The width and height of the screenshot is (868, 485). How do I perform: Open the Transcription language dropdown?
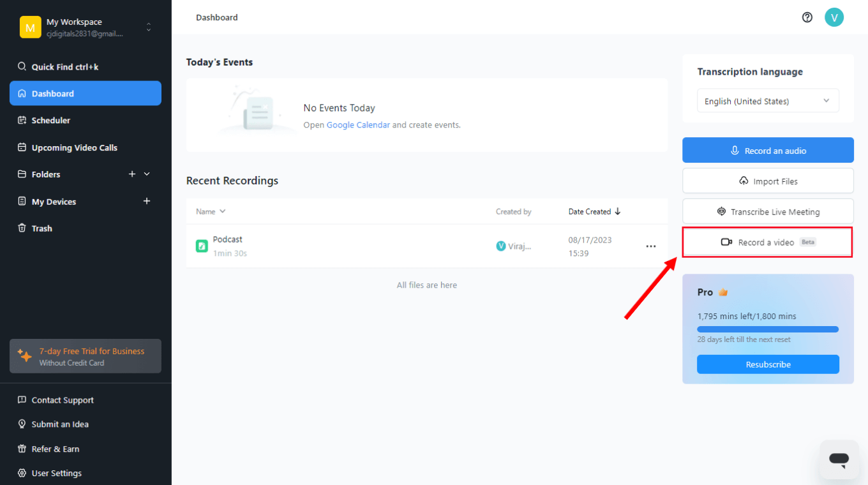(x=767, y=100)
